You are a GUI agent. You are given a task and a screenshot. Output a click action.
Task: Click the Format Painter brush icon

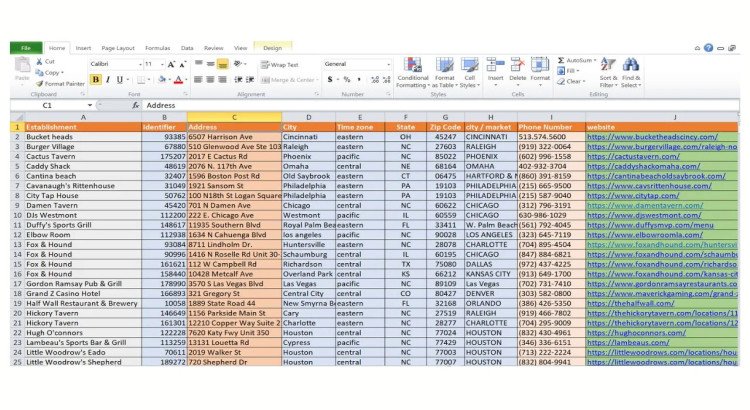coord(40,84)
